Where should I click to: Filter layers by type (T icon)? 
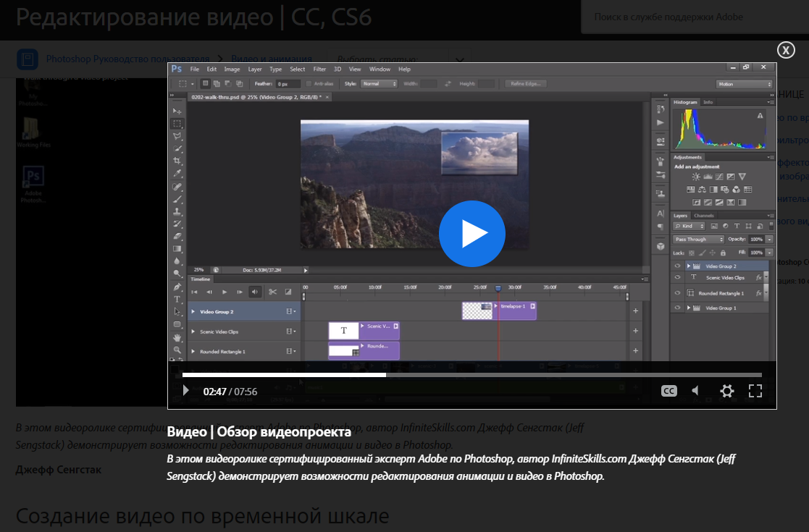tap(737, 226)
